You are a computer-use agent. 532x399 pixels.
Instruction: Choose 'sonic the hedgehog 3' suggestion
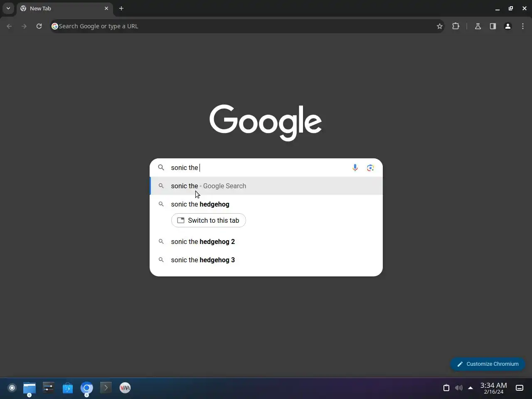coord(266,260)
